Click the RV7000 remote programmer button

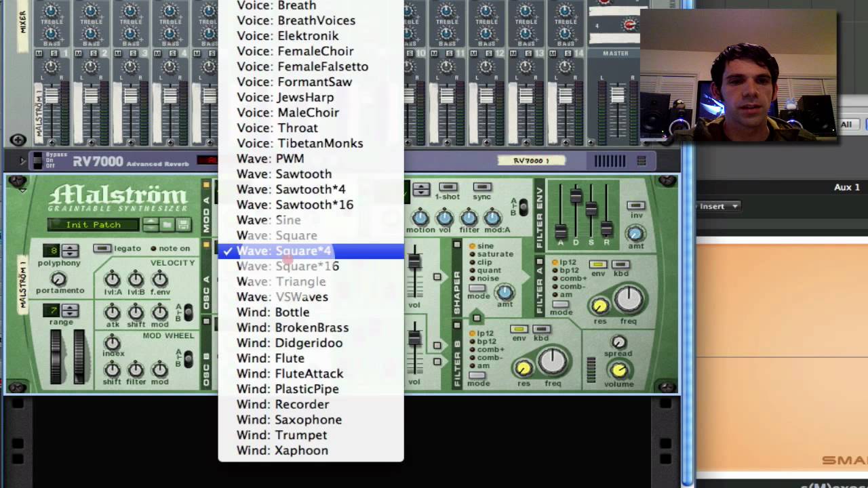click(641, 161)
